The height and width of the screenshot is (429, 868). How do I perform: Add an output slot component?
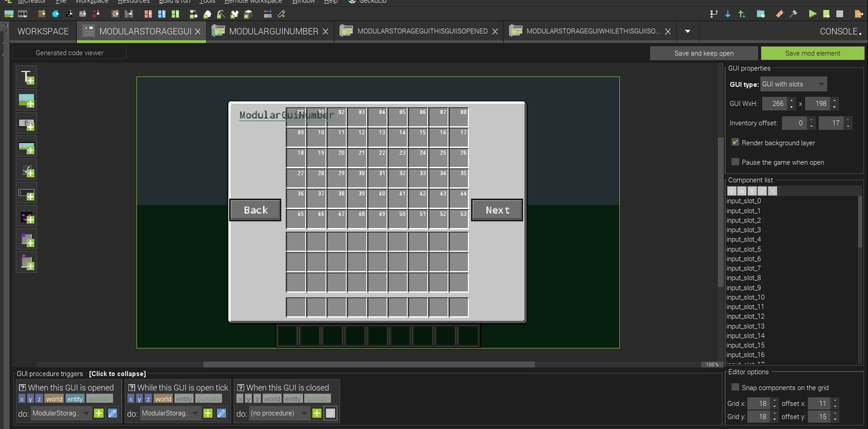pos(26,262)
